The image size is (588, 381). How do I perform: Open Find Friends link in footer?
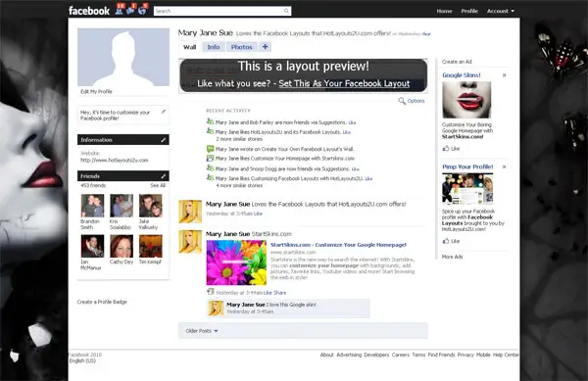click(441, 355)
